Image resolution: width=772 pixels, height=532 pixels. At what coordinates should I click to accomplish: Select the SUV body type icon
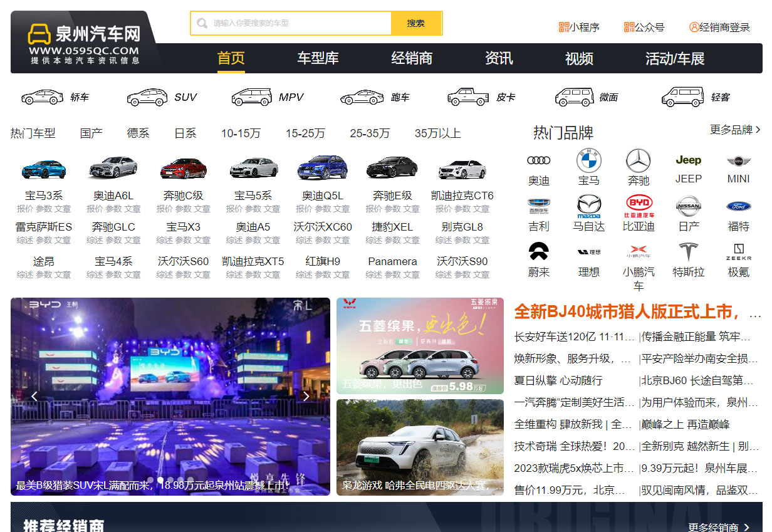pos(147,97)
